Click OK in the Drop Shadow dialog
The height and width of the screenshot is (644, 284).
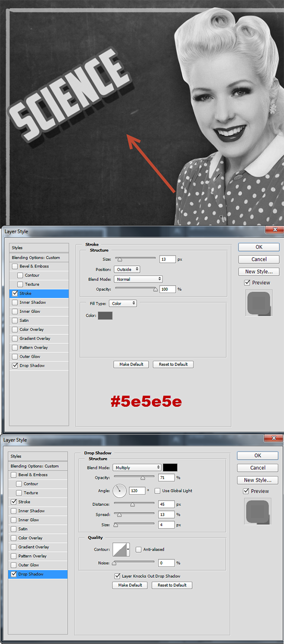tap(257, 455)
